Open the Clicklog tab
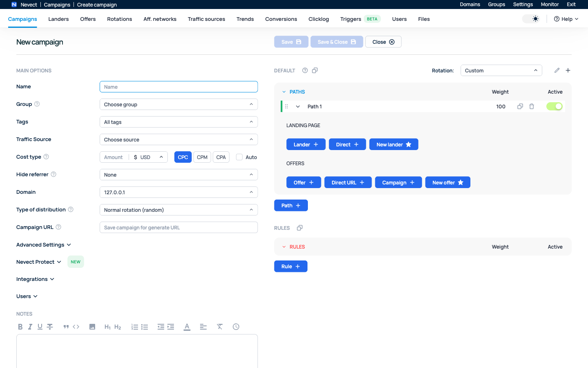Screen dimensions: 588x368 (318, 19)
